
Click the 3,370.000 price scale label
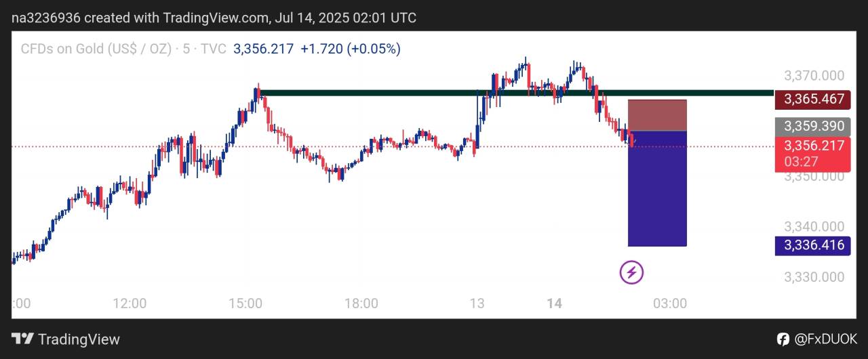[814, 75]
